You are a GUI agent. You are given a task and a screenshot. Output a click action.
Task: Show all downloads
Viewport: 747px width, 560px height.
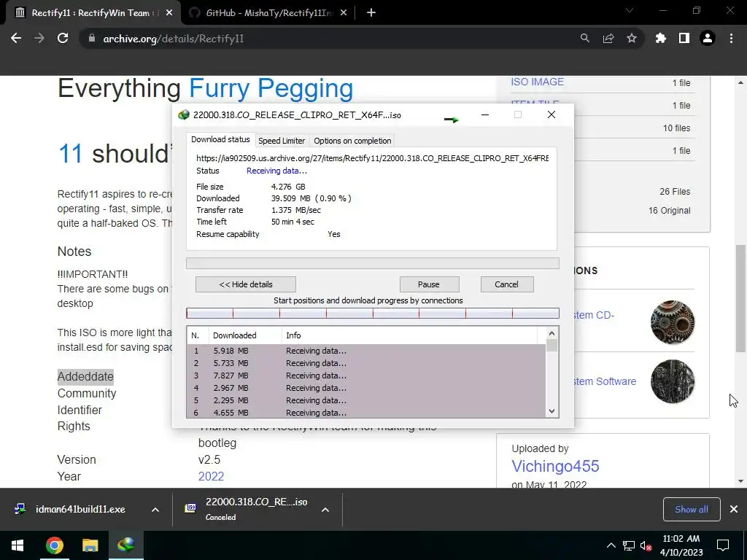(692, 509)
